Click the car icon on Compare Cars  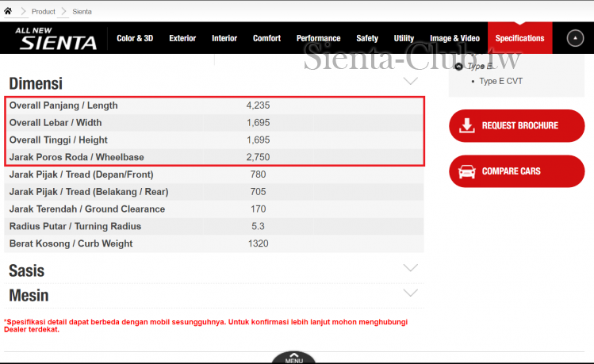(467, 171)
